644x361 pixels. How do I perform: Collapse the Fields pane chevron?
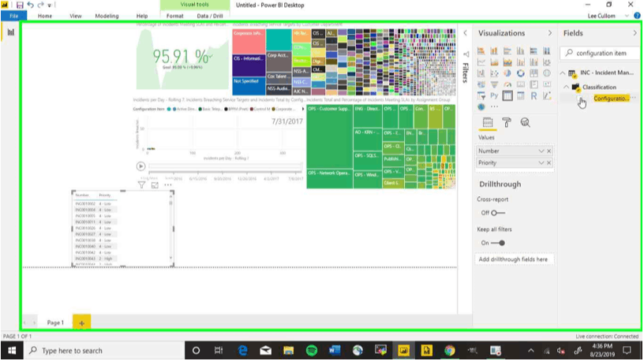(x=635, y=33)
